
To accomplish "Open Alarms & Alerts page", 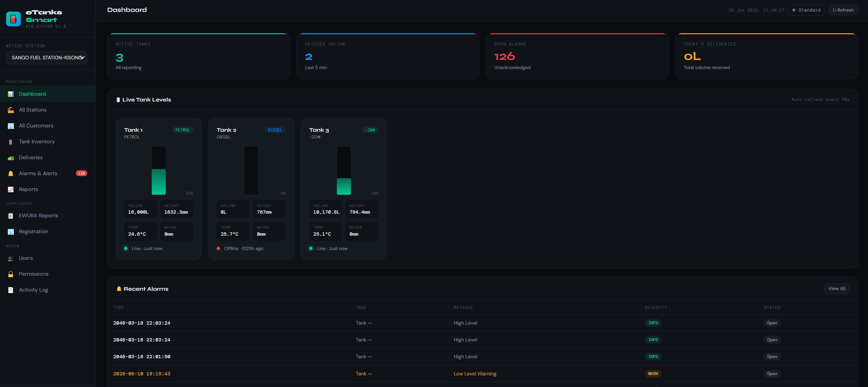I will 48,173.
